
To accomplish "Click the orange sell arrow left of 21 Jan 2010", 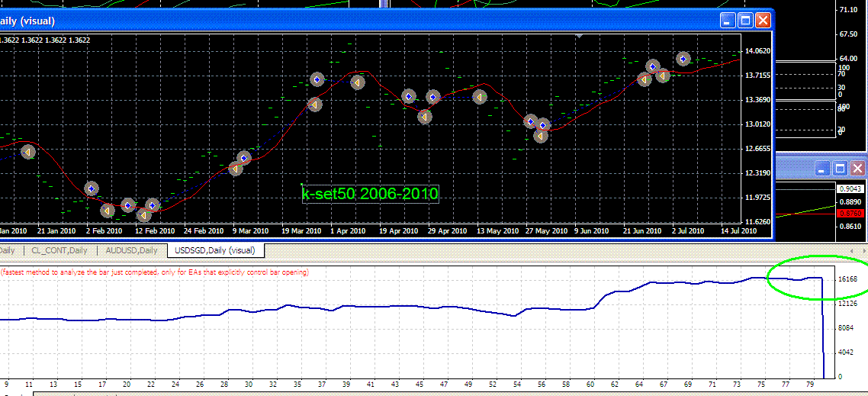I will click(x=28, y=152).
